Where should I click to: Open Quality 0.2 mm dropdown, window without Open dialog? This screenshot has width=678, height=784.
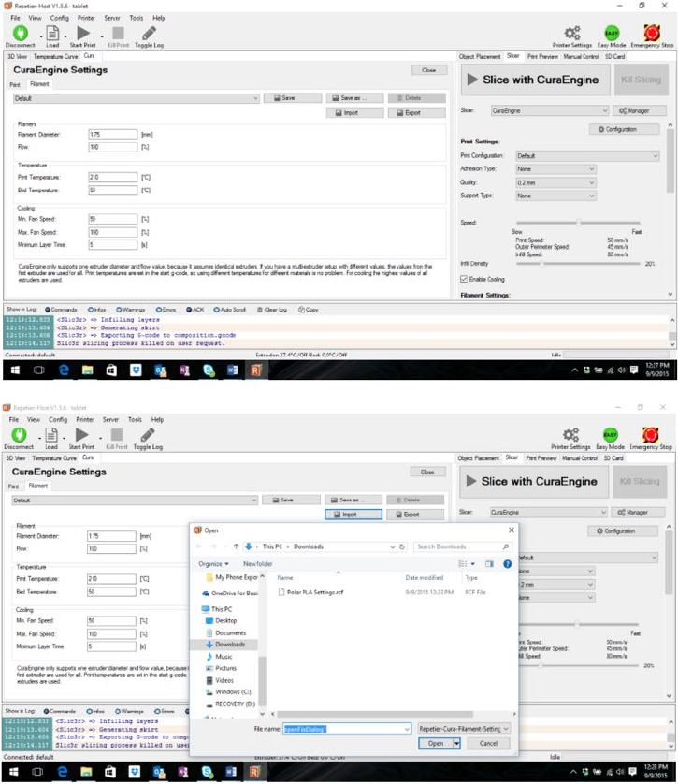556,182
